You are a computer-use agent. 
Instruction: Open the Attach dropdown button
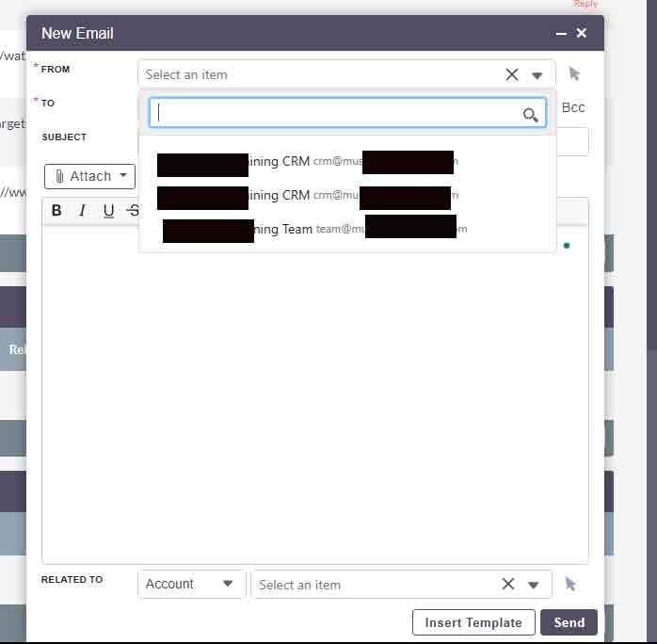click(90, 176)
